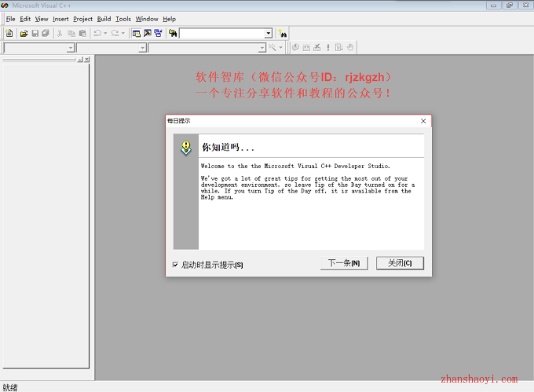Open the Edit menu

pyautogui.click(x=25, y=19)
